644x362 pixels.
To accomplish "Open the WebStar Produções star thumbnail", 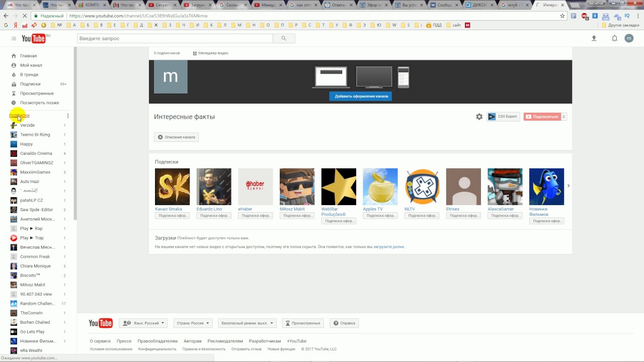I will pos(339,187).
